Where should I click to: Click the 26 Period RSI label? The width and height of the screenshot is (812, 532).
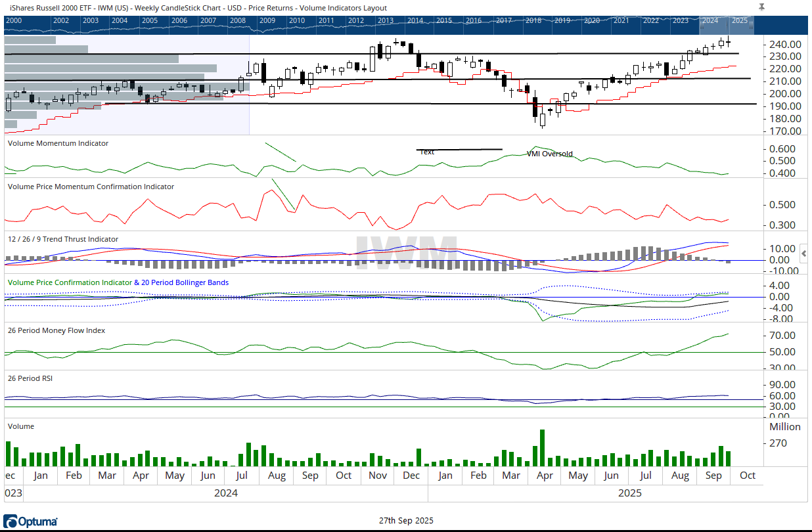pos(32,379)
